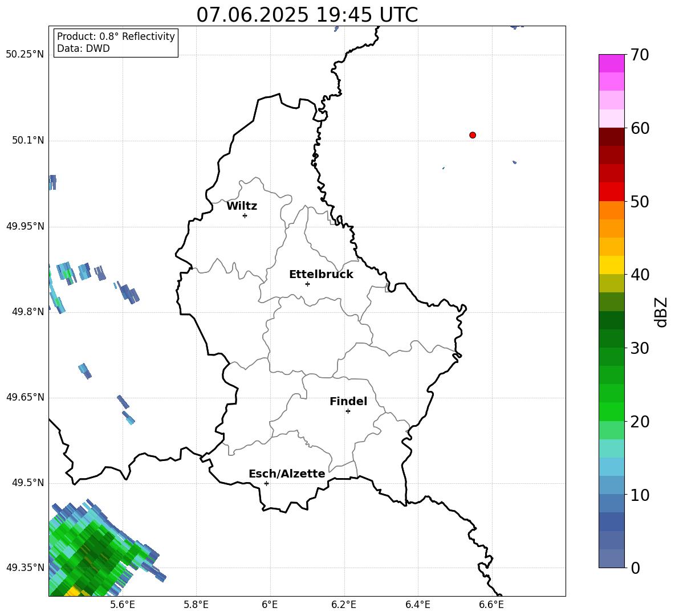
Task: Click the red dot marker east of Luxembourg
Action: pos(473,135)
